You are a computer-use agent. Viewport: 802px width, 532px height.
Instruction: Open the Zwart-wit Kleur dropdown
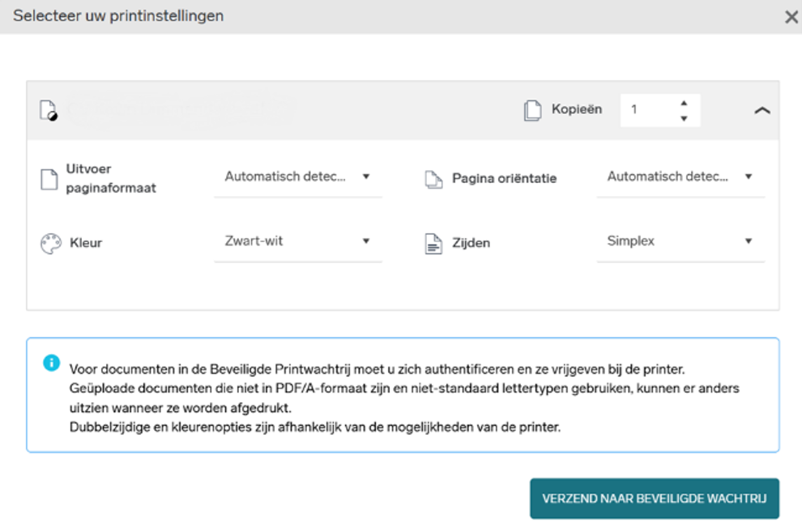298,241
